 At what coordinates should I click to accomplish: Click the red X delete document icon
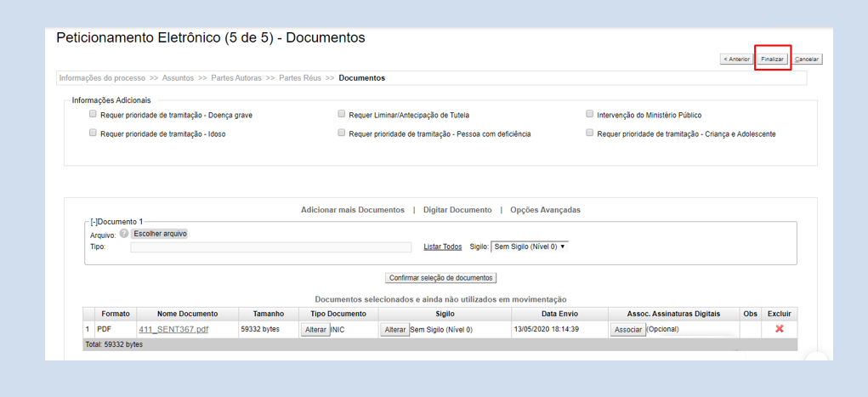point(779,329)
